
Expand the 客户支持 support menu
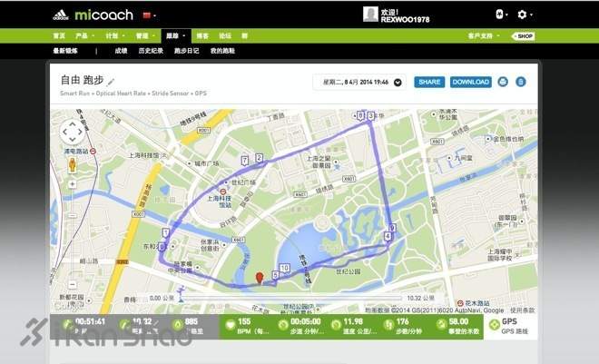point(483,36)
